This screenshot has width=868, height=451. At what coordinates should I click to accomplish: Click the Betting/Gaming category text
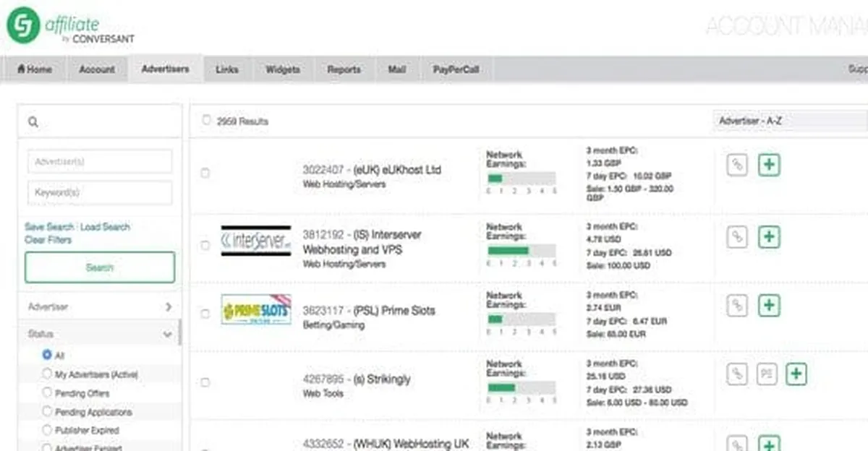(x=333, y=325)
